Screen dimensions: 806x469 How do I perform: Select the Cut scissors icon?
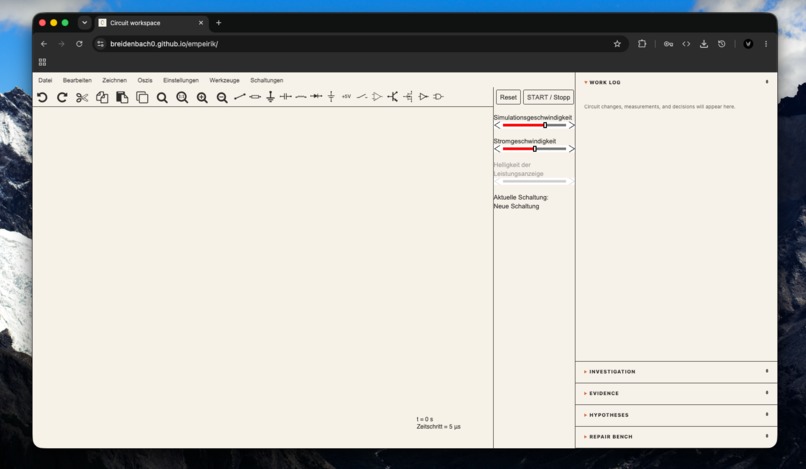click(82, 97)
